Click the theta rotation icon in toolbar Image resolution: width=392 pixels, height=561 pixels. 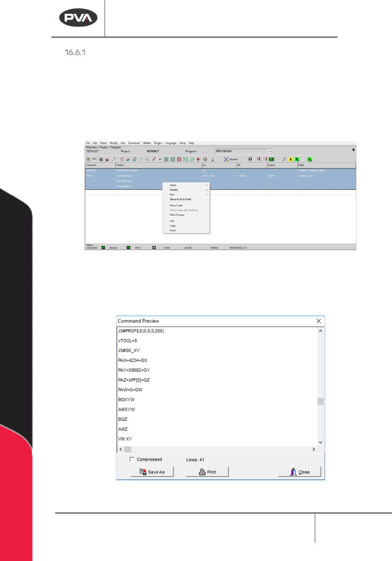(x=250, y=159)
